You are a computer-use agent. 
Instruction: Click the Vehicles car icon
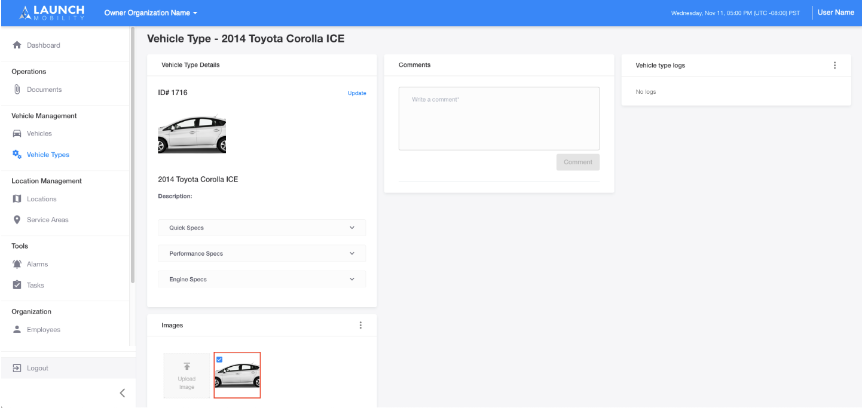(x=17, y=134)
